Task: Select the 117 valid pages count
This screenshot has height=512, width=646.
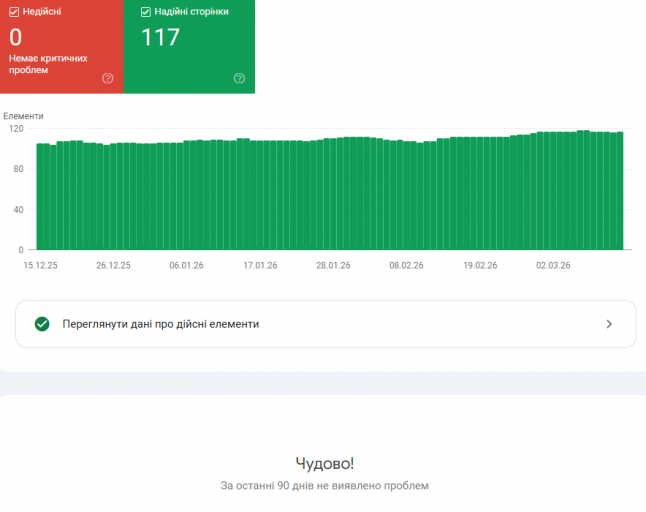Action: coord(160,37)
